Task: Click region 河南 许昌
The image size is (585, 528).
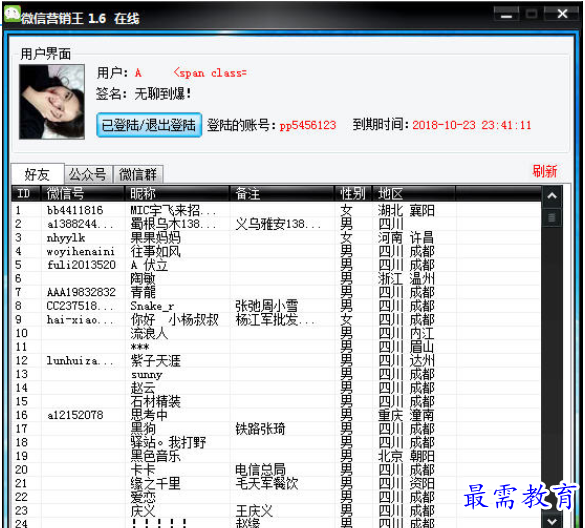Action: [x=406, y=238]
